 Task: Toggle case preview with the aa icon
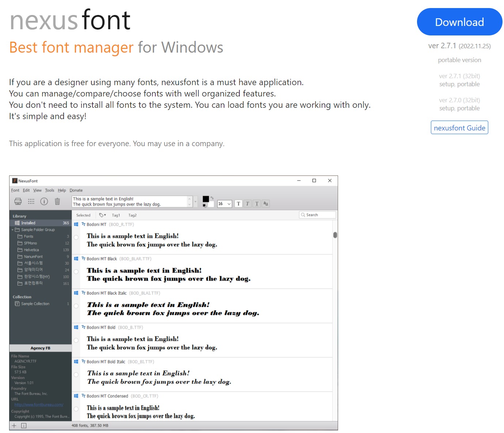[x=266, y=204]
